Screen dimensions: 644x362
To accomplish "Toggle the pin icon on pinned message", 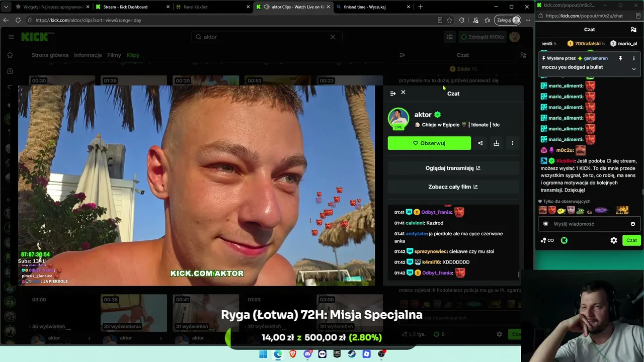I will (620, 58).
